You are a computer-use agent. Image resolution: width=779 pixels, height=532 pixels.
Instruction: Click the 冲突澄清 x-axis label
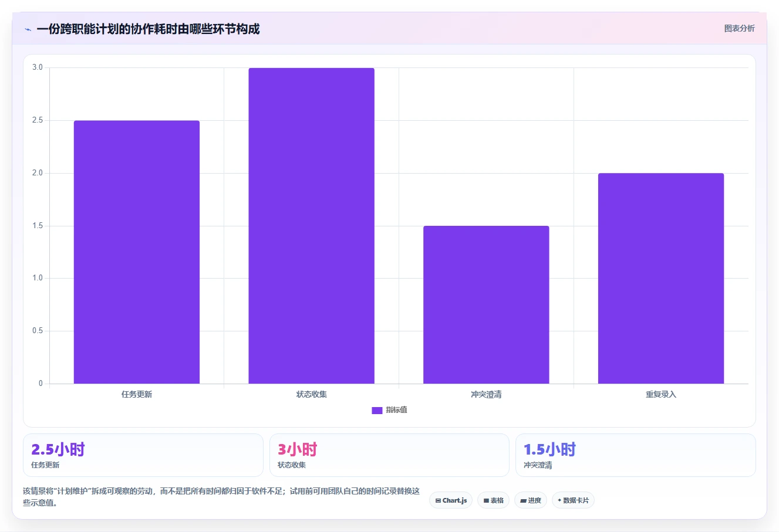(486, 394)
